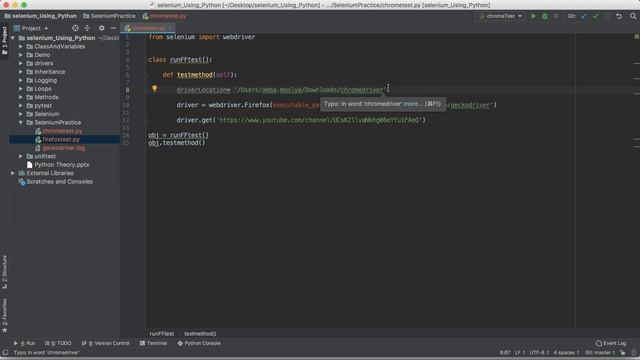Open the Run tool window tab
The height and width of the screenshot is (360, 640).
(24, 343)
